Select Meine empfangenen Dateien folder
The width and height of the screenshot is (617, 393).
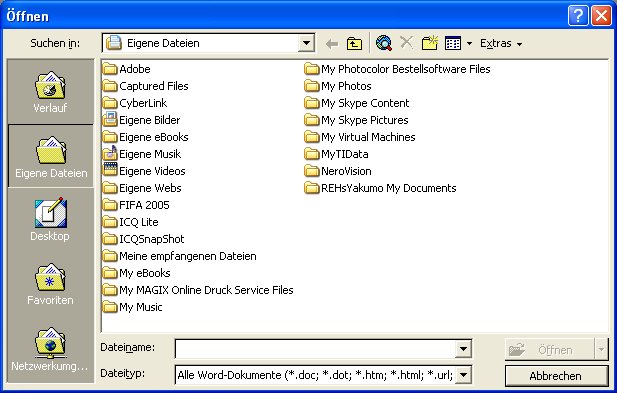[x=179, y=256]
